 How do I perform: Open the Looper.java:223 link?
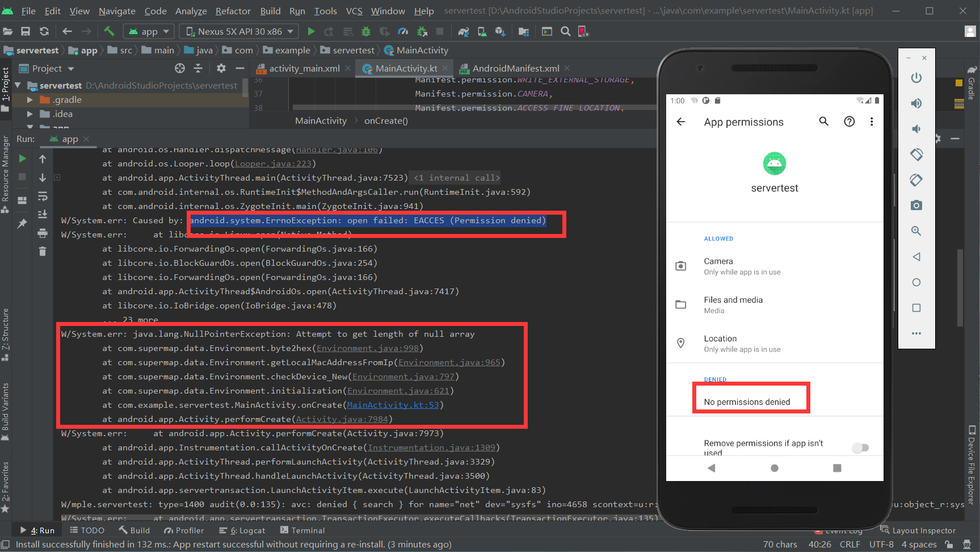[273, 164]
